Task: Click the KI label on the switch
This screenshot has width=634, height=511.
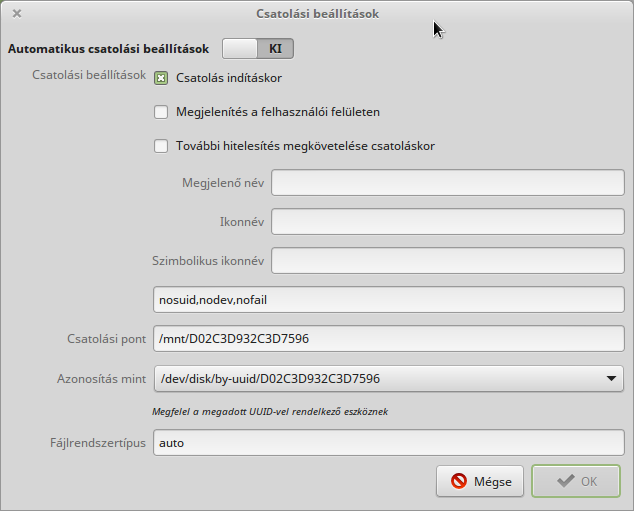Action: tap(275, 49)
